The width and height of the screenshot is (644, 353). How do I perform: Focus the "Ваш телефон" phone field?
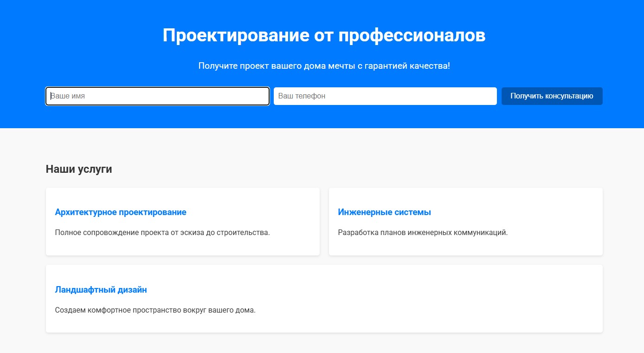pos(385,96)
